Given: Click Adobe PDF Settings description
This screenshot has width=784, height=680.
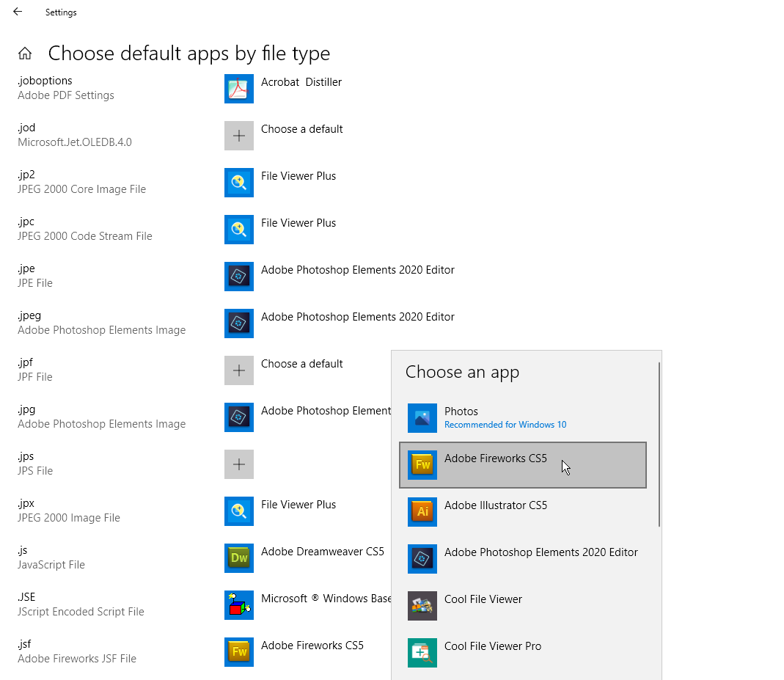Looking at the screenshot, I should point(66,95).
